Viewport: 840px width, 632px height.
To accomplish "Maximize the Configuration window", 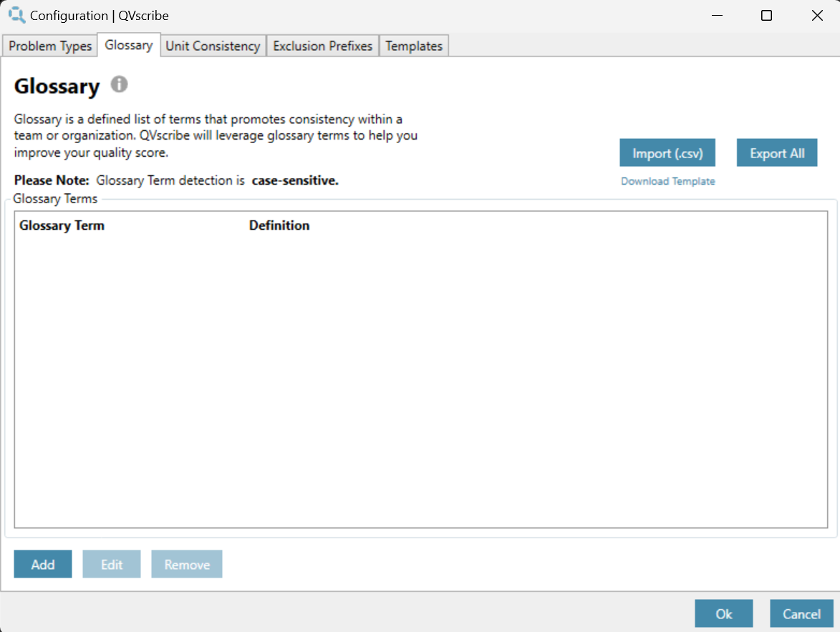I will (x=767, y=16).
